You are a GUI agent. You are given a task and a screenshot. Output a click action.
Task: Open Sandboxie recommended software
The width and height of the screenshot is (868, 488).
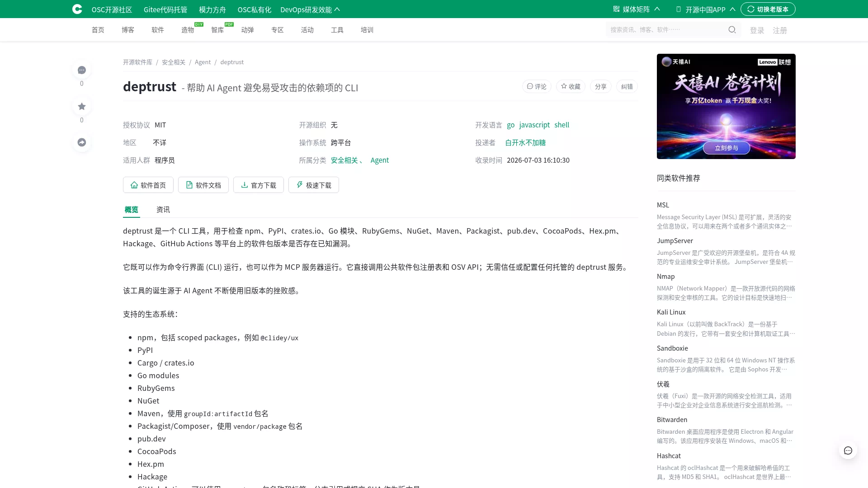click(x=672, y=348)
